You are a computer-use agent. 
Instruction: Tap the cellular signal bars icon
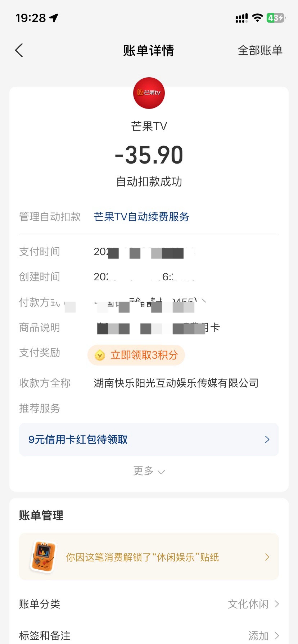(241, 18)
